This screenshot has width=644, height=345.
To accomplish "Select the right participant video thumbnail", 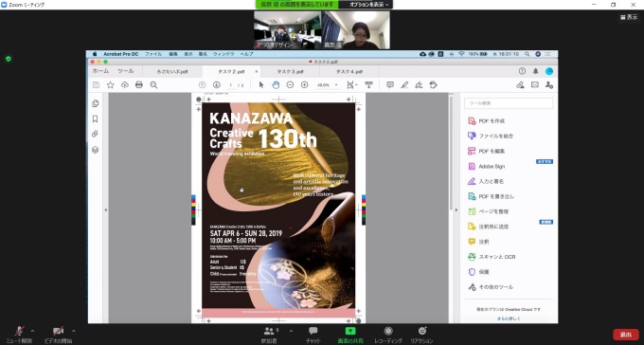I will [356, 30].
